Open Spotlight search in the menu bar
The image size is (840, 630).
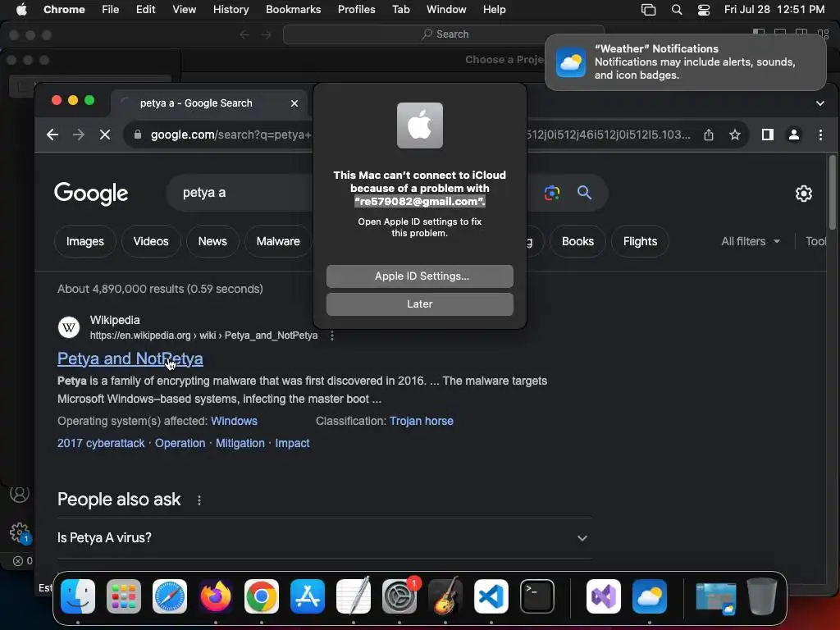(677, 10)
